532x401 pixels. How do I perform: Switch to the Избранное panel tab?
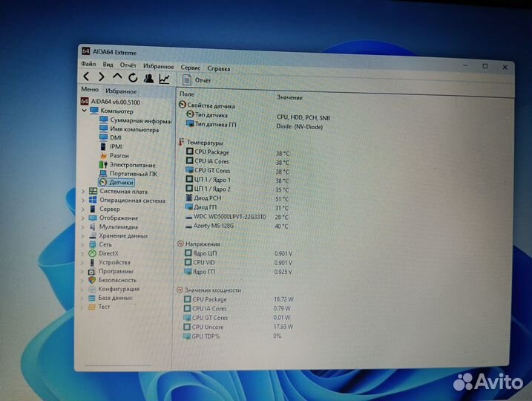121,91
